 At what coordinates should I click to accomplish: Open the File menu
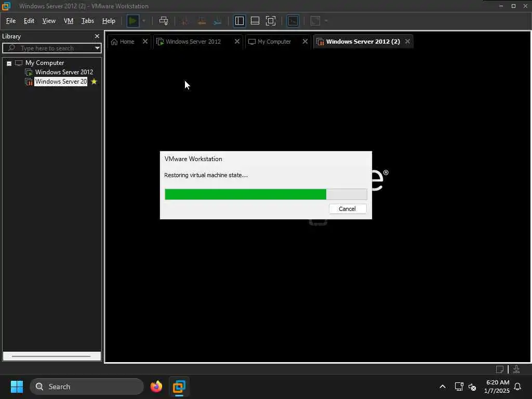[x=11, y=21]
